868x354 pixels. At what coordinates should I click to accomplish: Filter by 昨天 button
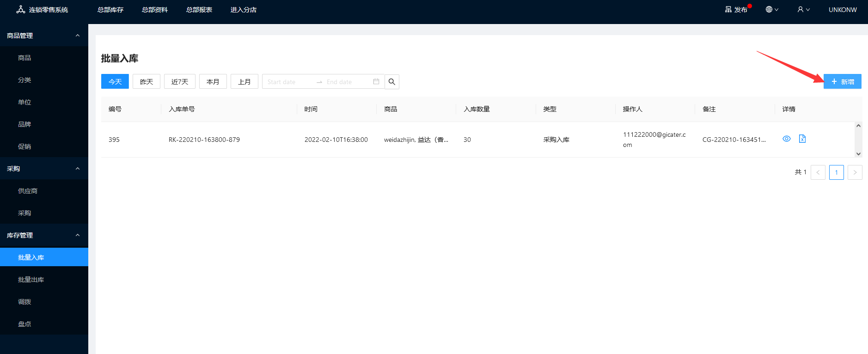[x=147, y=81]
